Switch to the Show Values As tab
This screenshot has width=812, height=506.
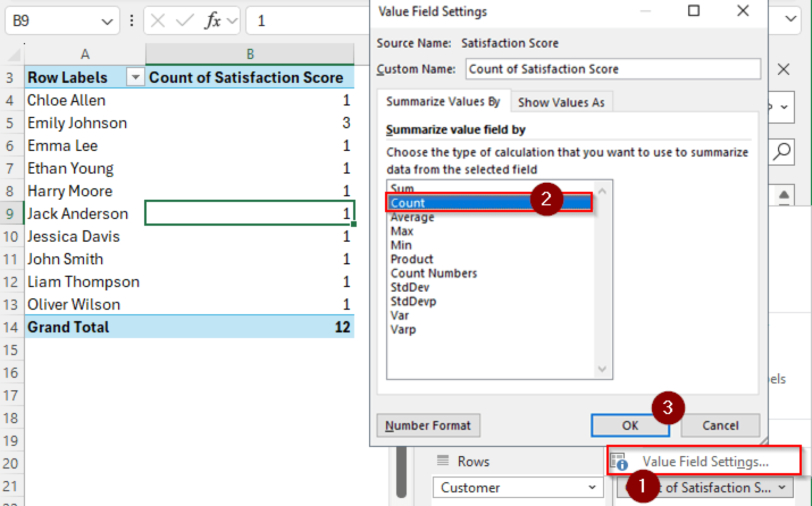[x=561, y=102]
